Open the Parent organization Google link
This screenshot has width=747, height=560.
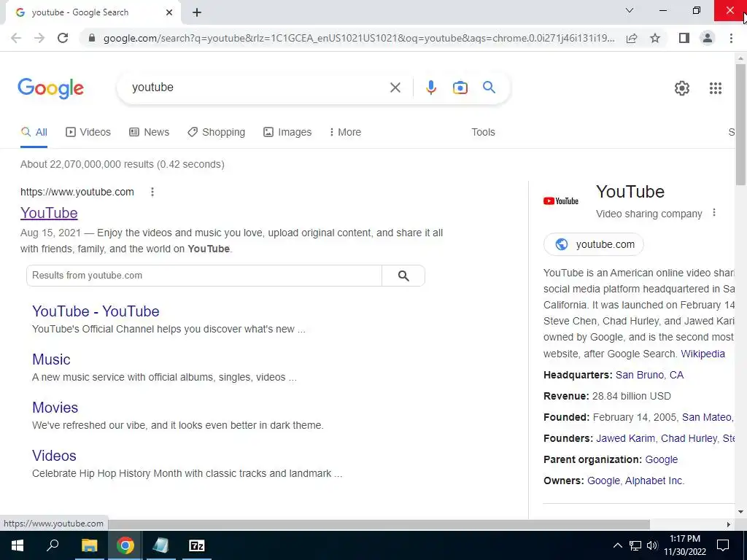(661, 459)
